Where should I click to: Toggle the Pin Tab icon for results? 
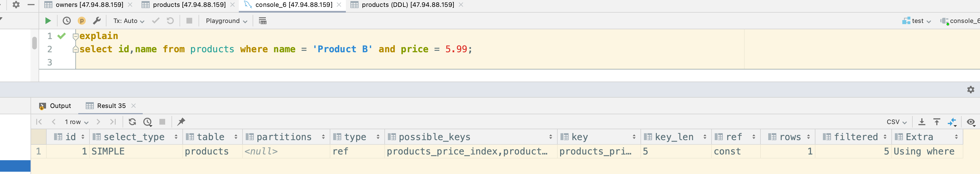[181, 122]
